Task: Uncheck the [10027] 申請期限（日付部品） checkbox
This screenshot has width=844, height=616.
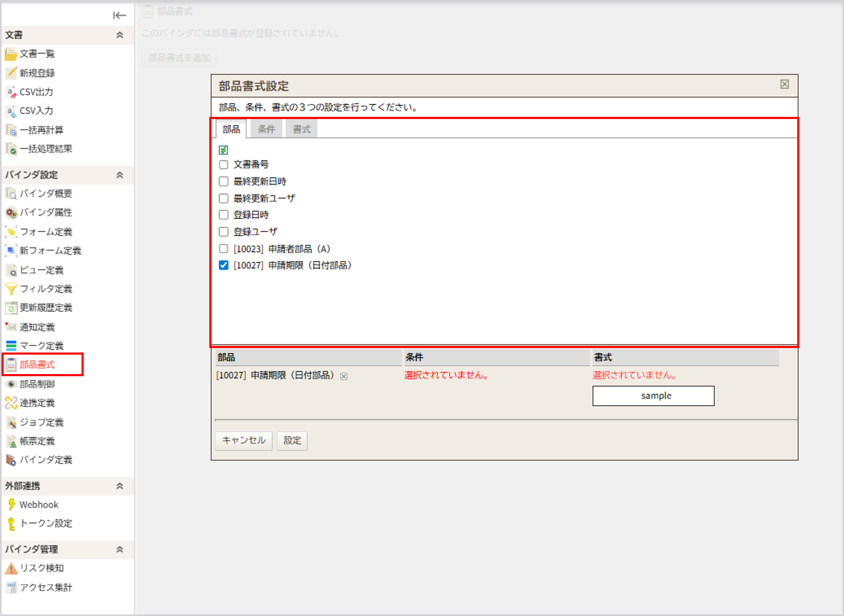Action: point(223,266)
